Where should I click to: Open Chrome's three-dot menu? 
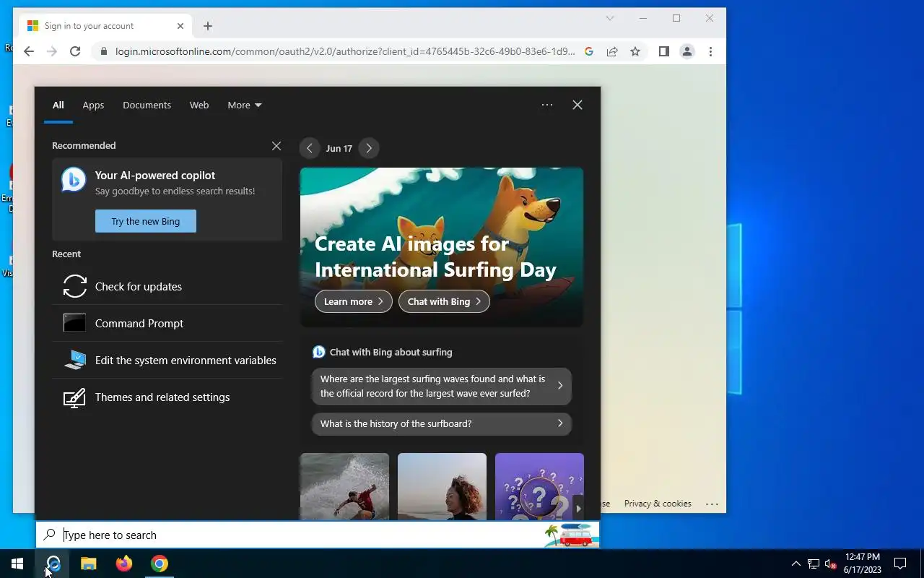(710, 51)
